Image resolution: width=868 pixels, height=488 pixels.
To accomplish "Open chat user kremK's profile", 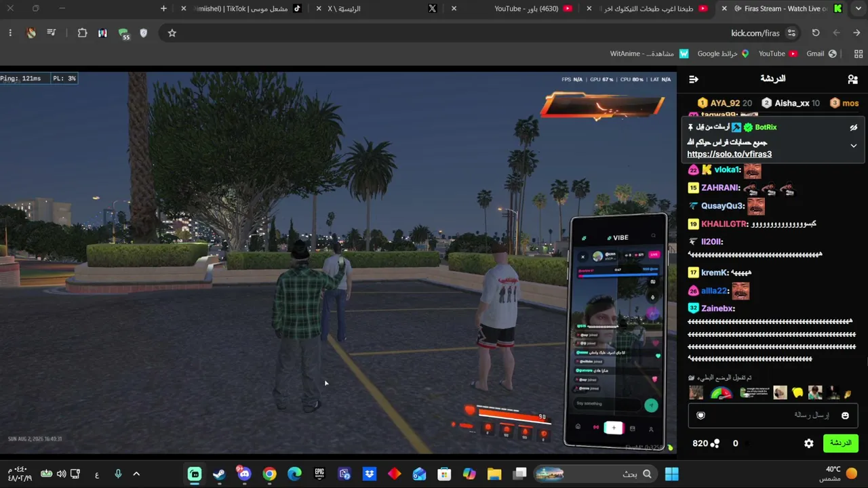I will click(x=715, y=272).
